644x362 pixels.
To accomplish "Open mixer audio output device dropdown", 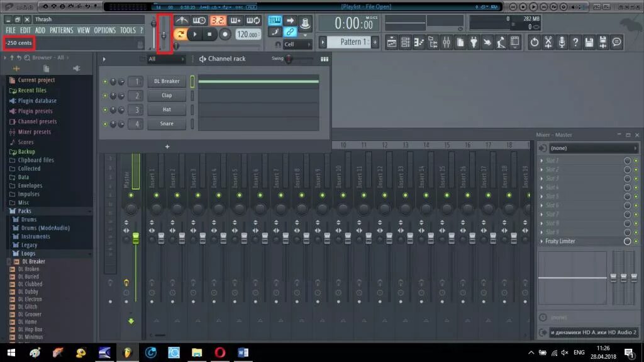I will click(594, 332).
